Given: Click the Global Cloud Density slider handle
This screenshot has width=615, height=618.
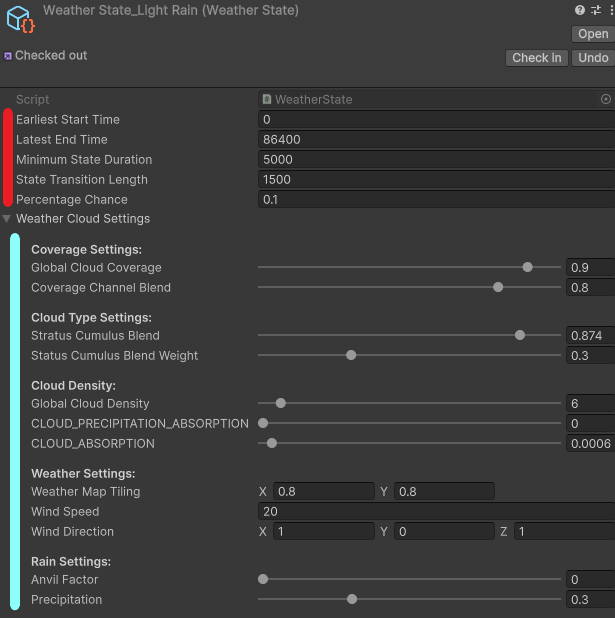Looking at the screenshot, I should click(x=281, y=403).
